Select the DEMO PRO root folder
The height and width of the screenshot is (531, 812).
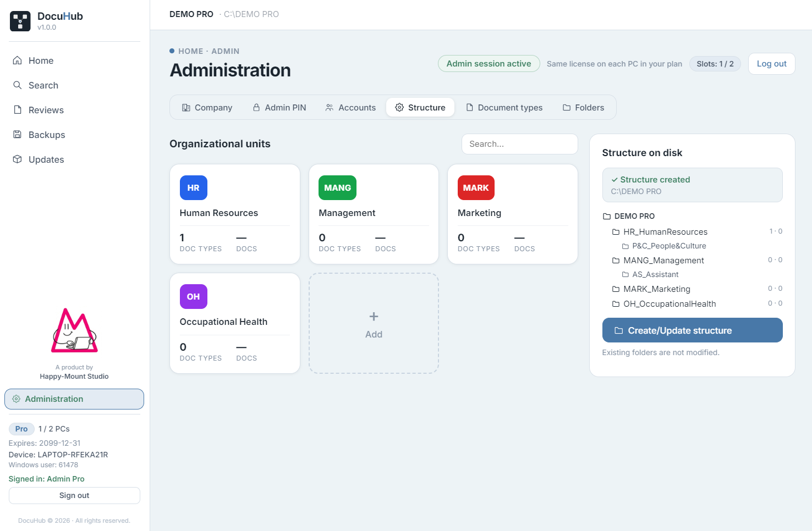pos(629,216)
